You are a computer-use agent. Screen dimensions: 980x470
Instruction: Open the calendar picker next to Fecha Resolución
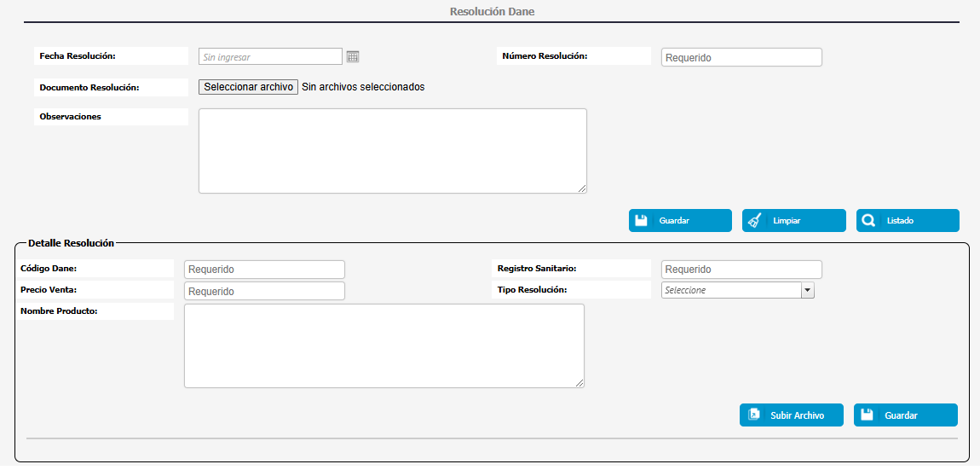pyautogui.click(x=353, y=57)
